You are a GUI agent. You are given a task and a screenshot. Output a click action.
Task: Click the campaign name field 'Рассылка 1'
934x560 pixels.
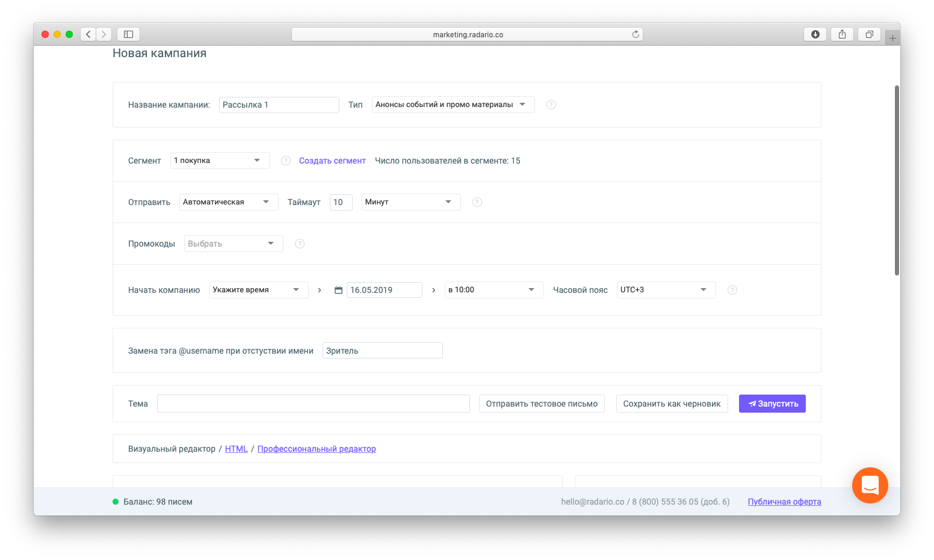[x=279, y=105]
